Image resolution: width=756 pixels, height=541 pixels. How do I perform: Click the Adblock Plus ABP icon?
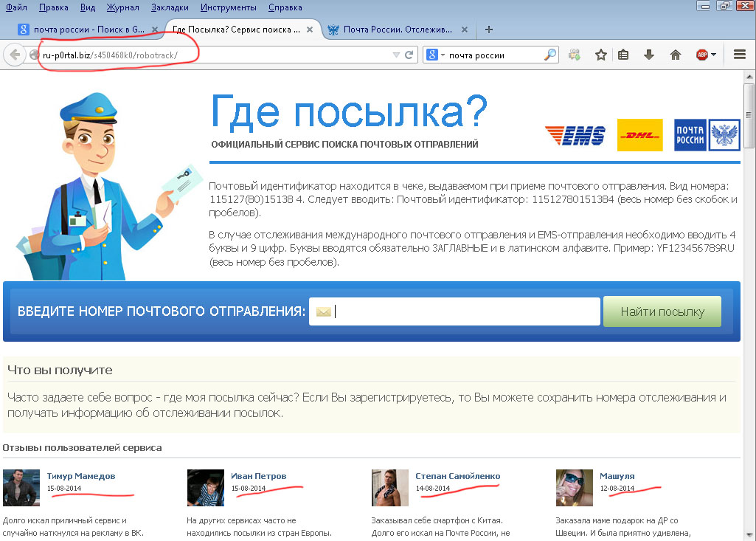point(702,55)
